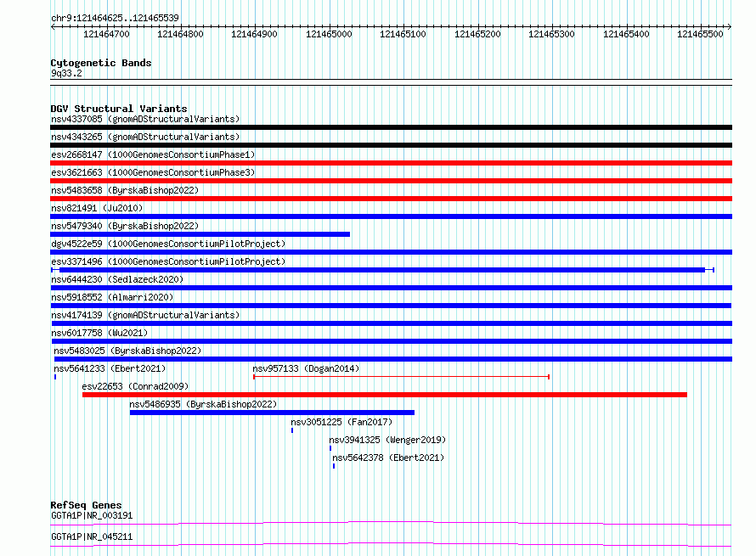The image size is (756, 556).
Task: Click the red esv22653 Conrad2009 bar
Action: [385, 395]
